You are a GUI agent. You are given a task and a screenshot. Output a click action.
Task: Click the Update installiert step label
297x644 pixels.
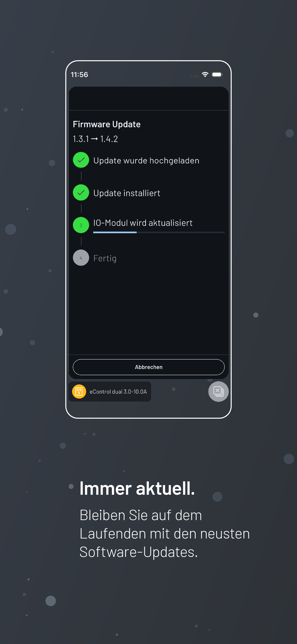tap(127, 193)
